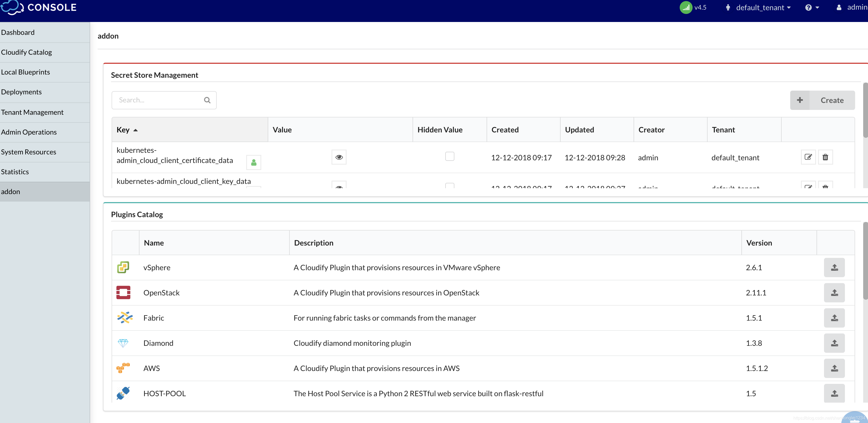
Task: Click the v4.5 version label
Action: pos(700,8)
